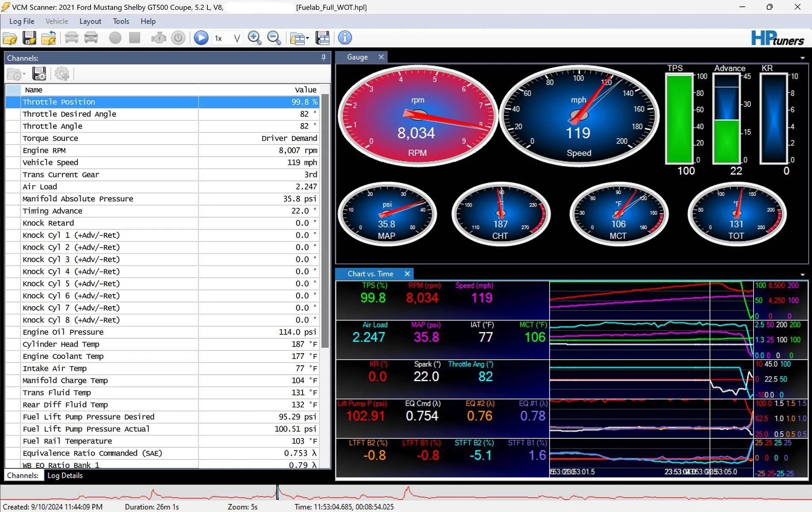
Task: Open the Tools menu
Action: (121, 21)
